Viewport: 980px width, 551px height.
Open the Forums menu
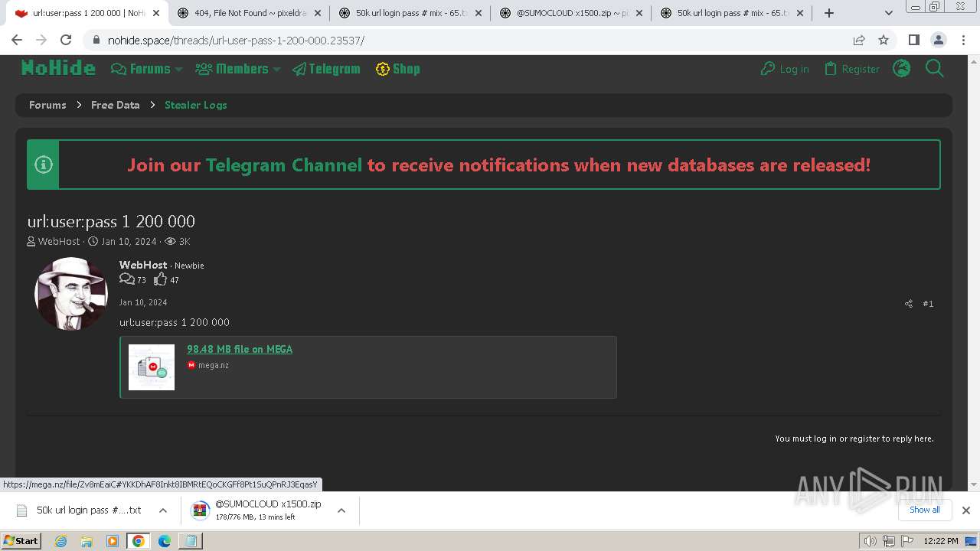142,69
